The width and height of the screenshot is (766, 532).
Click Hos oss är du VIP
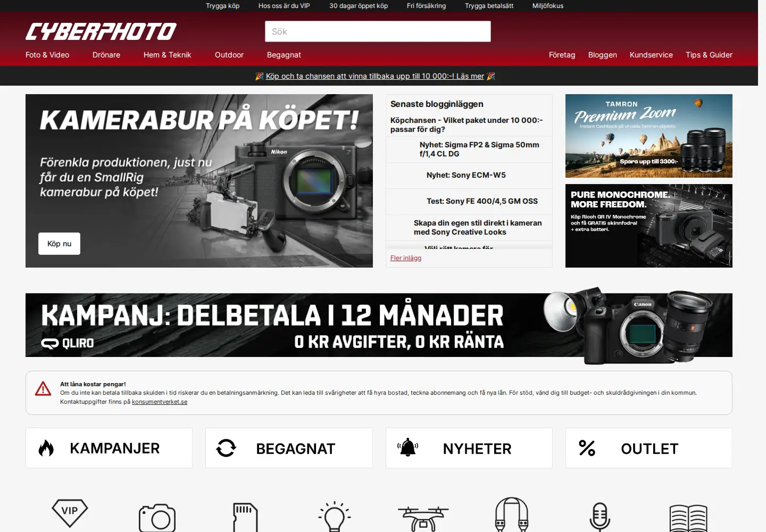coord(284,6)
